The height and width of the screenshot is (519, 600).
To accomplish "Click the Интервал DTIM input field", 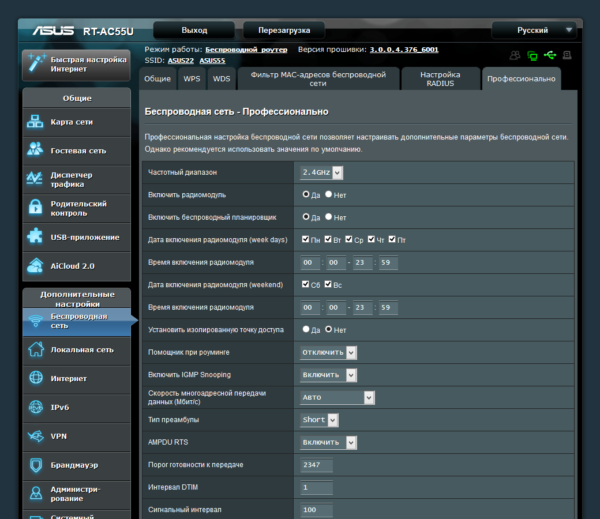I will pos(316,487).
